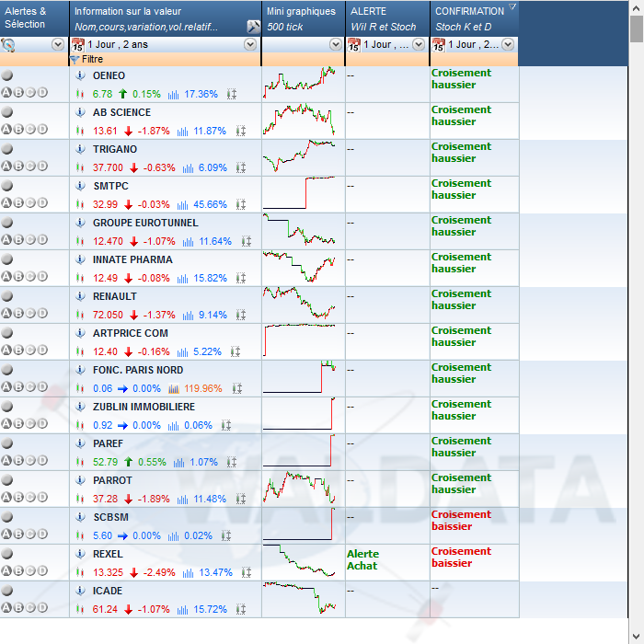This screenshot has width=644, height=644.
Task: Click the range icon after OENEO volume
Action: (232, 94)
